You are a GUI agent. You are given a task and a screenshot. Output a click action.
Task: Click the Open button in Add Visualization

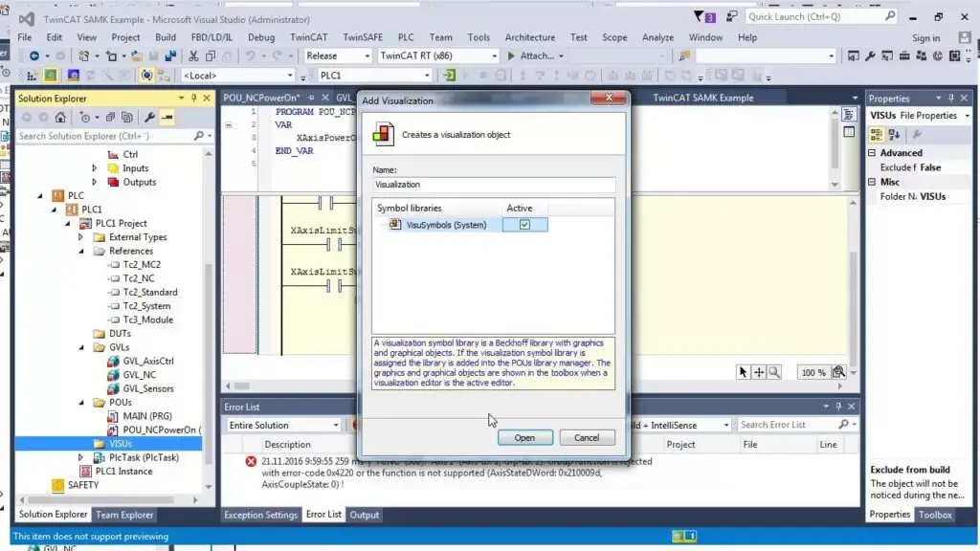coord(525,438)
